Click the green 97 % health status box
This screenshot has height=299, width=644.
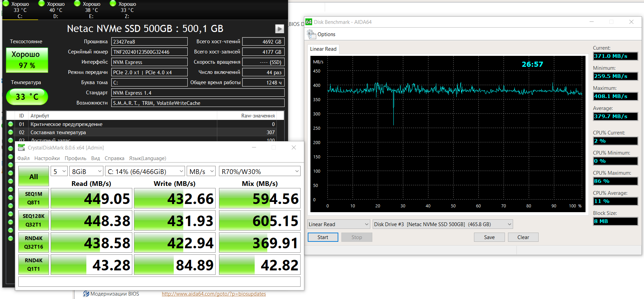[x=27, y=60]
